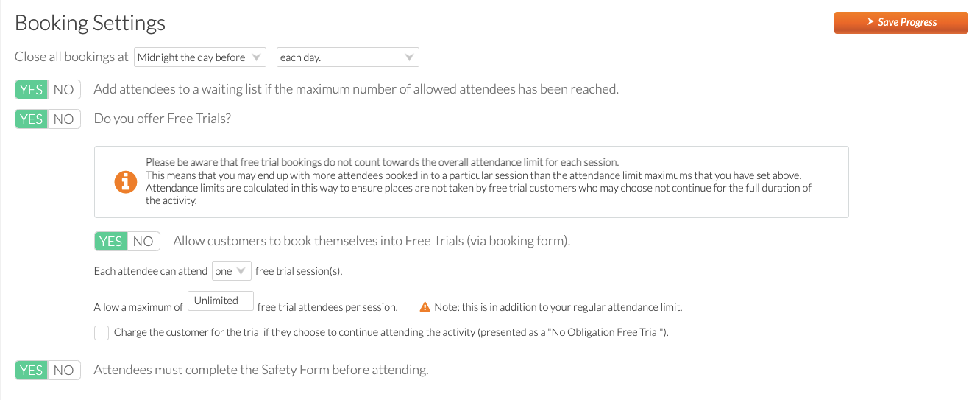The image size is (980, 400).
Task: Click the arrow icon on Save Progress
Action: tap(870, 22)
